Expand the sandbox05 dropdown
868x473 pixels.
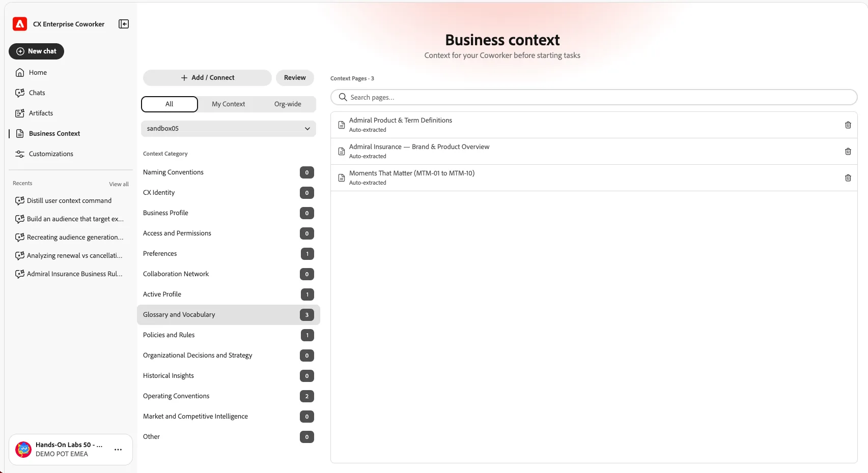click(x=229, y=129)
